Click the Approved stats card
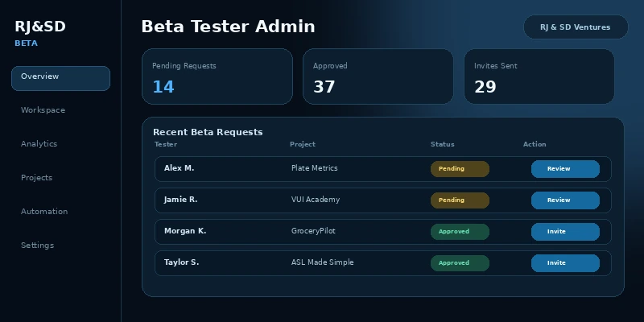The image size is (644, 322). [378, 76]
